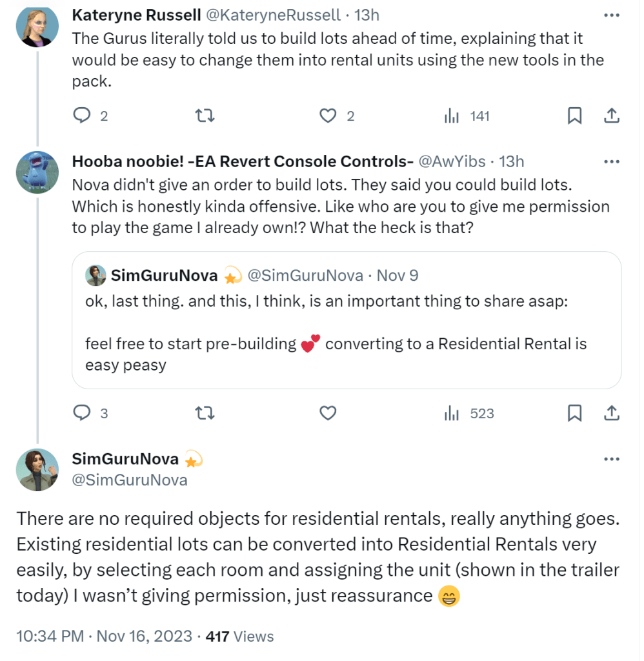Bookmark Hooba noobie's tweet
Image resolution: width=644 pixels, height=661 pixels.
click(x=574, y=413)
